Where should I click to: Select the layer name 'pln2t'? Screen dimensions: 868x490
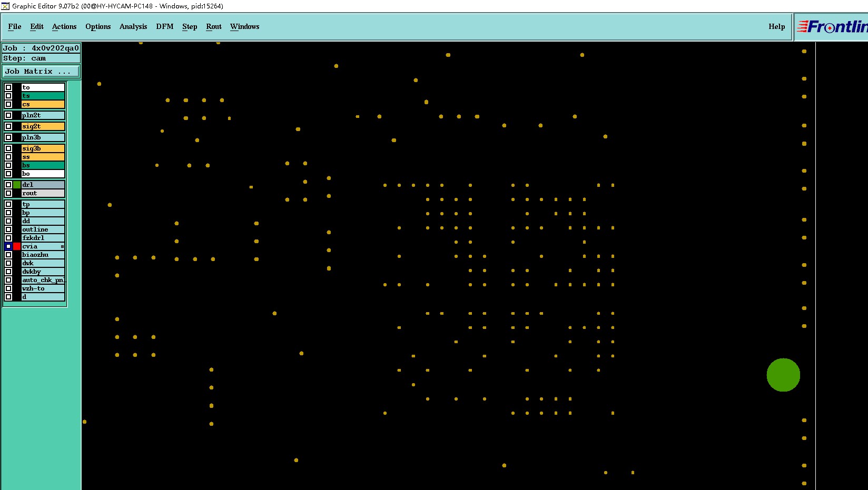[43, 115]
